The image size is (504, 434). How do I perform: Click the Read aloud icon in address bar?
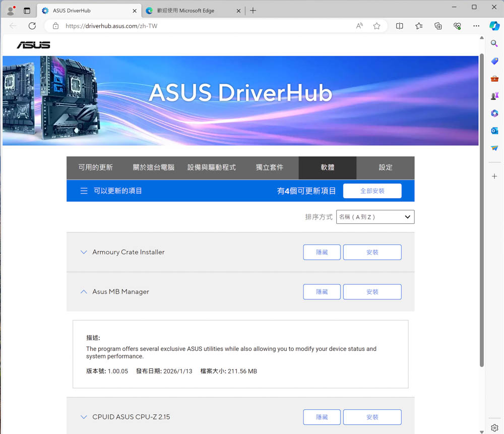pos(359,26)
